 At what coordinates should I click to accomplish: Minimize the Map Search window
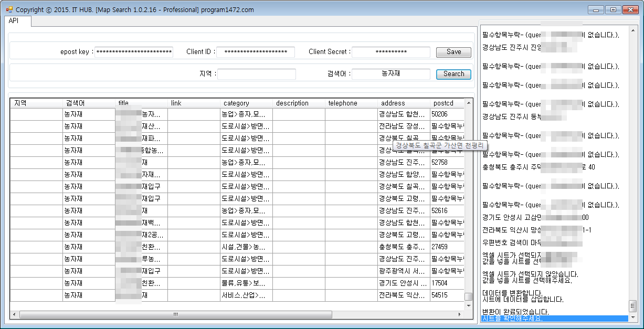point(596,9)
